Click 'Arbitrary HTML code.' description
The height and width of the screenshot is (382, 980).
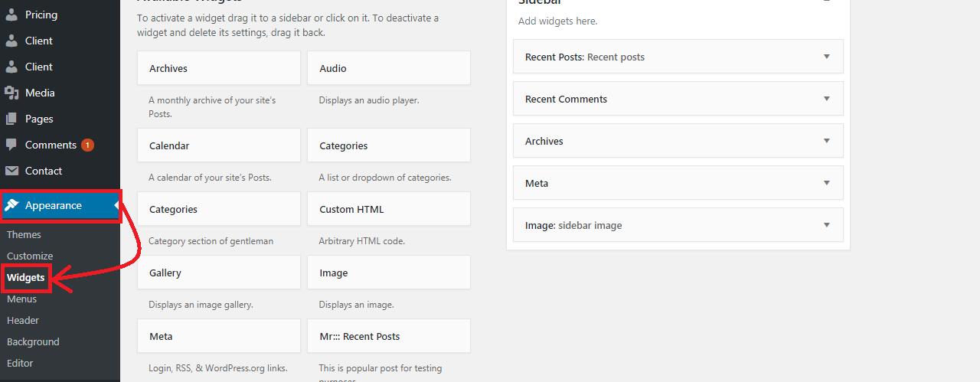[362, 241]
